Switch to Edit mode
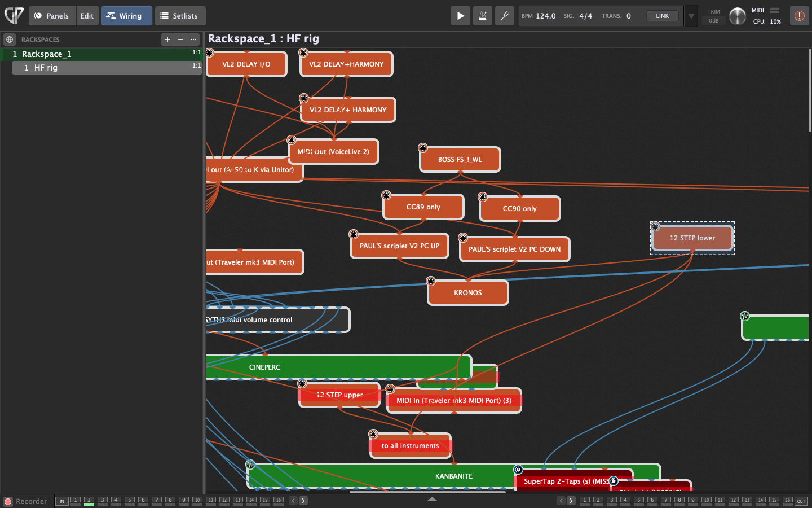 pos(87,16)
